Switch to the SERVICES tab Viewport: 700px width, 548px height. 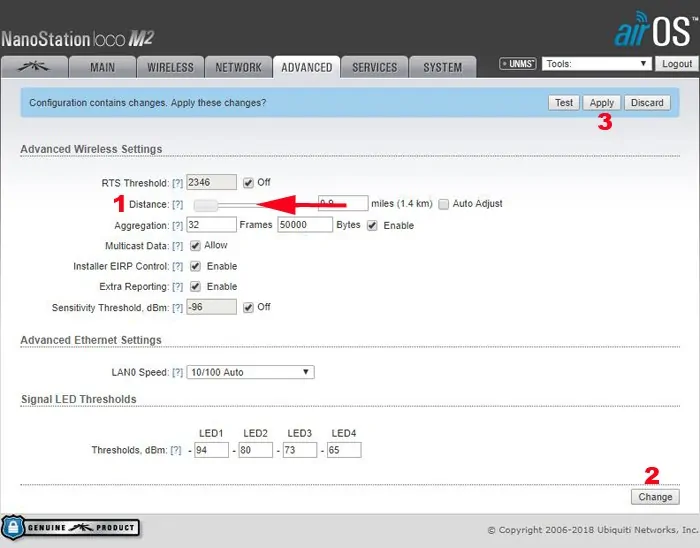click(x=374, y=67)
